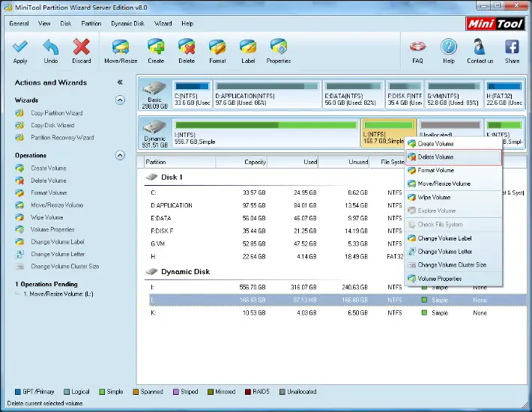Collapse the Operations section
The width and height of the screenshot is (532, 412).
click(x=120, y=155)
